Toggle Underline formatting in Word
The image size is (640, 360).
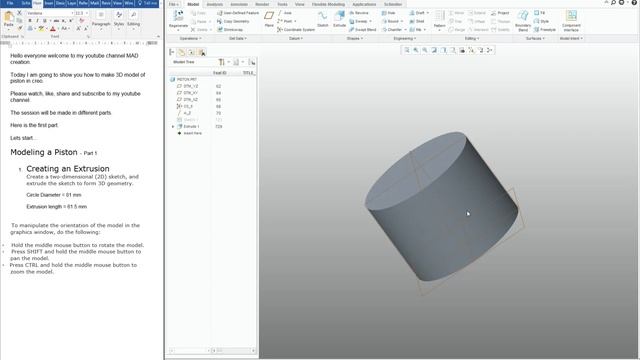44,21
